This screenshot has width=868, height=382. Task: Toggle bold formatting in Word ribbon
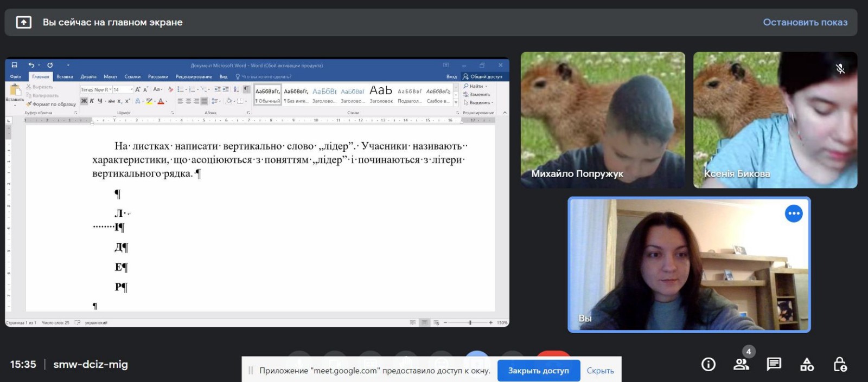(84, 101)
